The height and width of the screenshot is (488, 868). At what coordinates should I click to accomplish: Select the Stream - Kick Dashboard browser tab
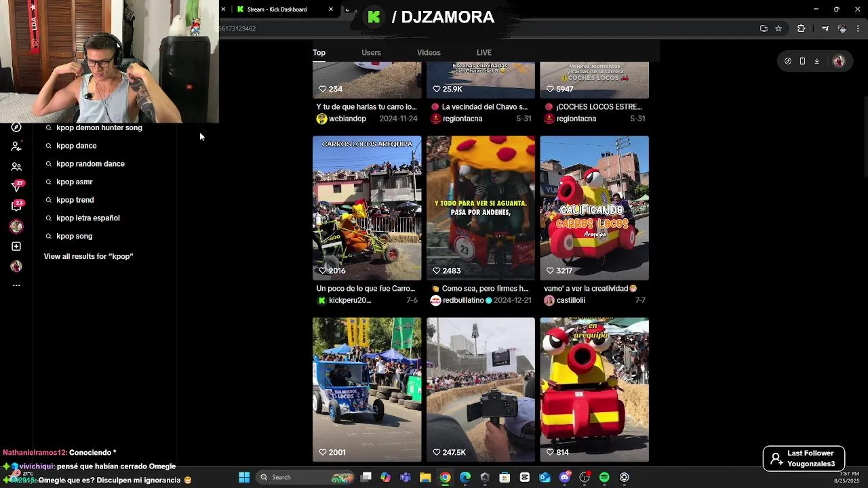[283, 9]
